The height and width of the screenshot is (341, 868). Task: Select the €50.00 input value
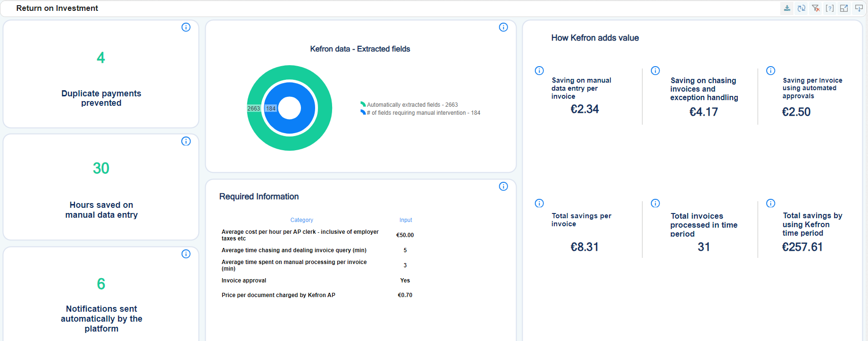[x=405, y=235]
